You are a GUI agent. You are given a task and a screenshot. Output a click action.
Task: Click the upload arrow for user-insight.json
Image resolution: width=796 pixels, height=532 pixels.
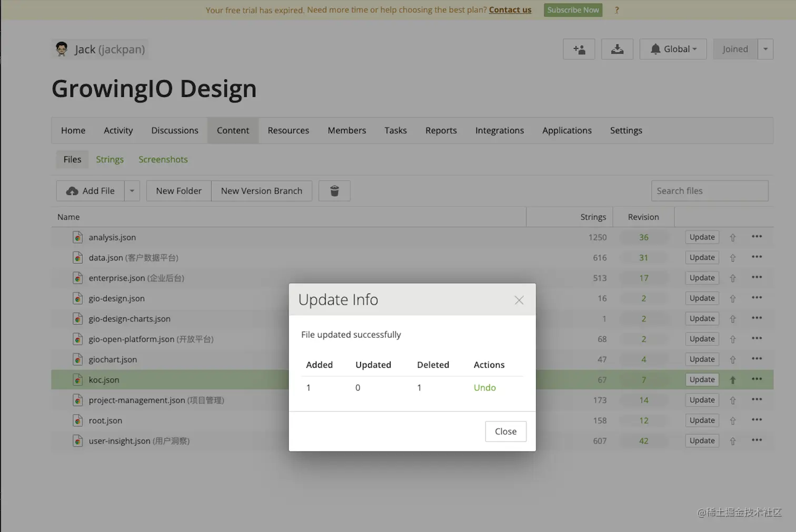(732, 441)
